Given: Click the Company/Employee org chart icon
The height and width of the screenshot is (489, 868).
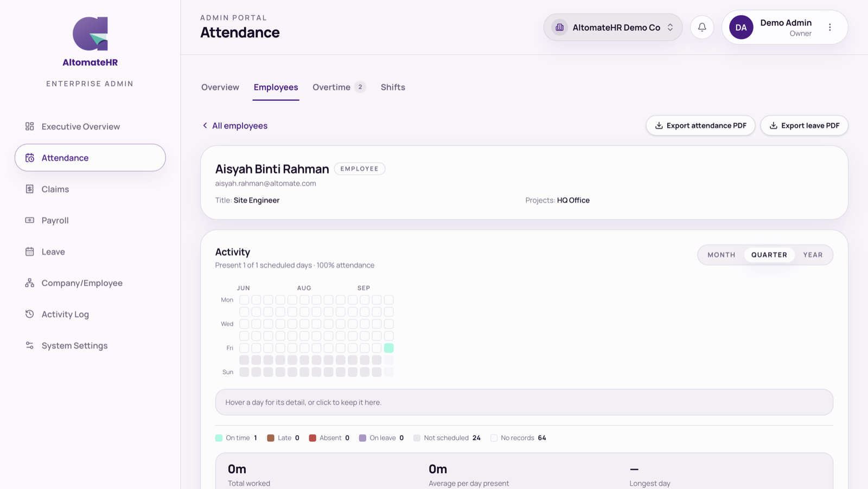Looking at the screenshot, I should click(30, 283).
